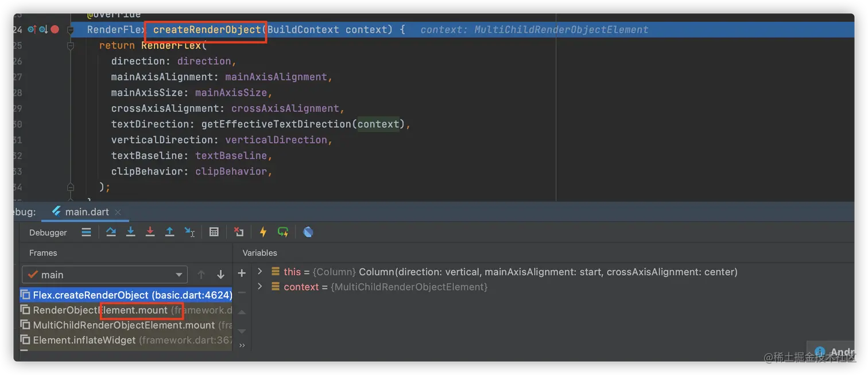Click the 'this = {Column}' variable row text
868x375 pixels.
[510, 272]
